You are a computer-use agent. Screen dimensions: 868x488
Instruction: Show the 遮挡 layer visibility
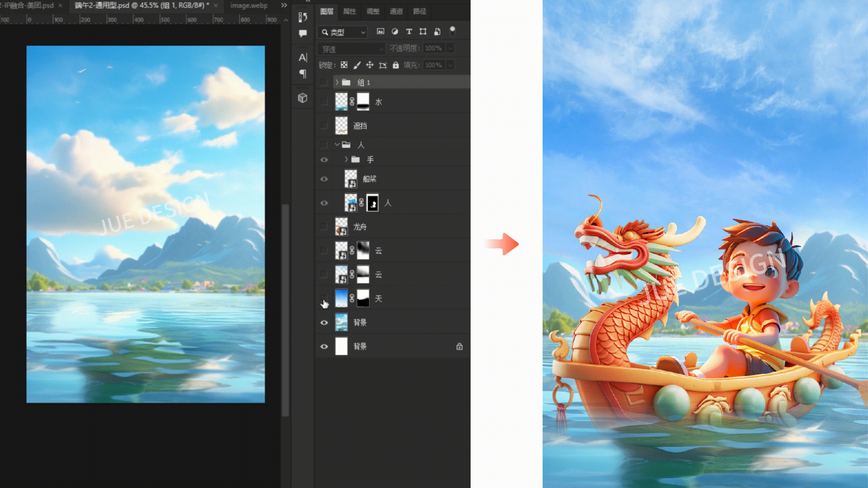(324, 125)
